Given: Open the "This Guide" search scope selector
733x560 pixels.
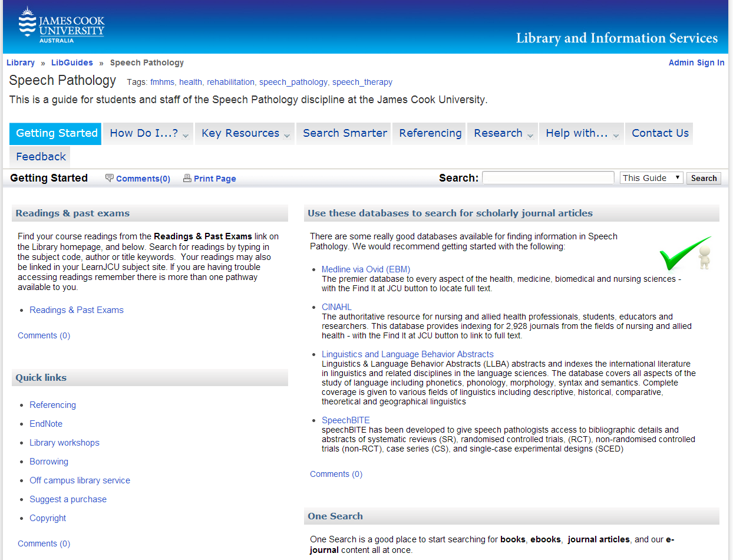Looking at the screenshot, I should pos(651,177).
